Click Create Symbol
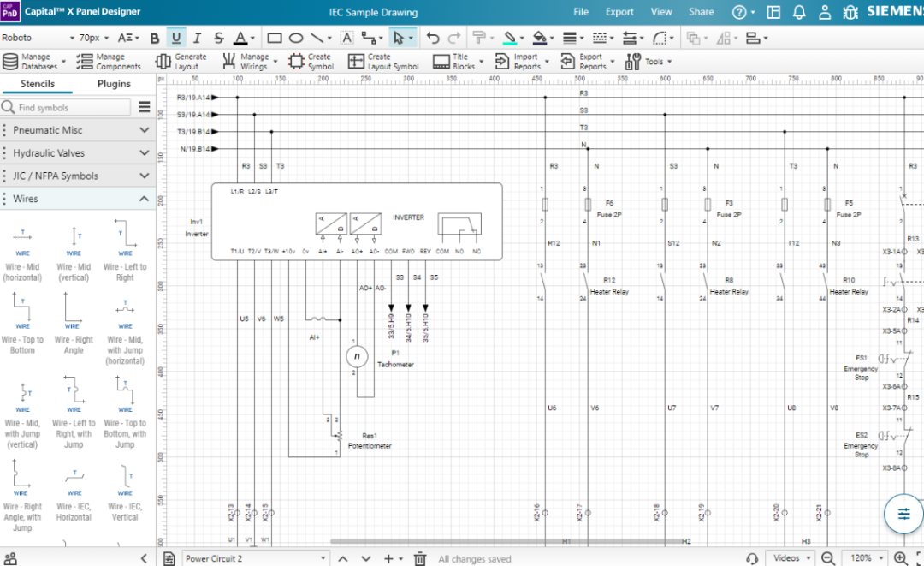The height and width of the screenshot is (566, 924). tap(311, 62)
